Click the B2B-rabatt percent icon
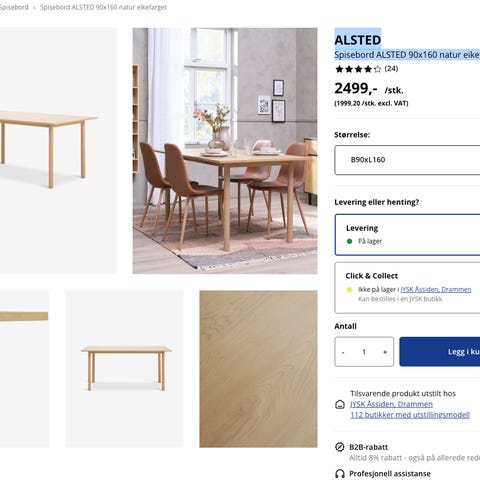The image size is (480, 480). [339, 447]
